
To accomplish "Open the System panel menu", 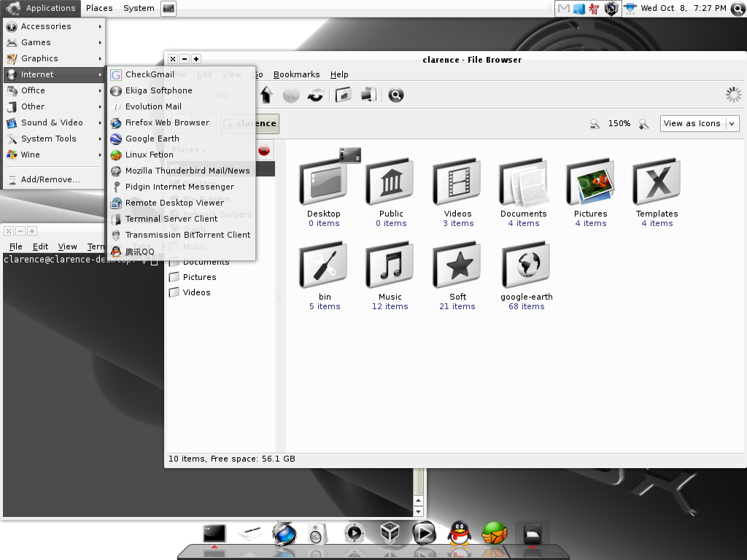I will tap(139, 8).
